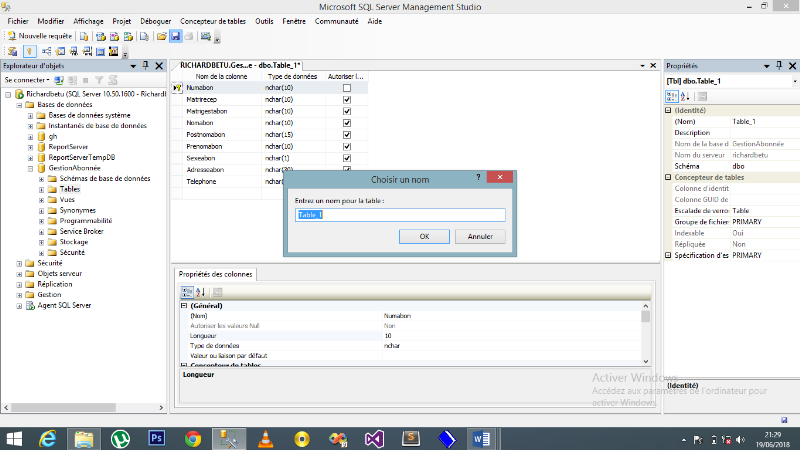Select the Numabon row key selector
The height and width of the screenshot is (450, 800).
177,88
